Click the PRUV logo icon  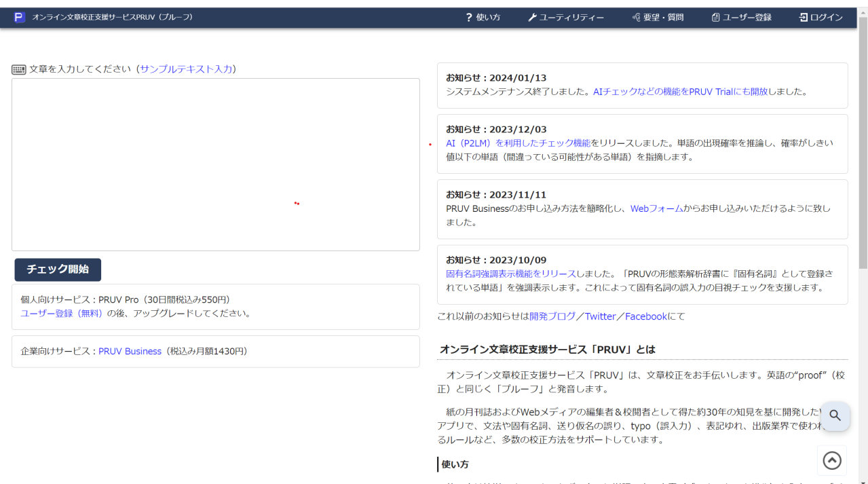(20, 18)
